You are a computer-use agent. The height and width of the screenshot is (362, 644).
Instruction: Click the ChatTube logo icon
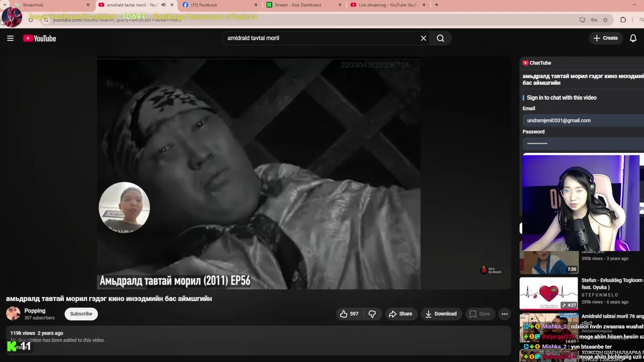click(525, 63)
